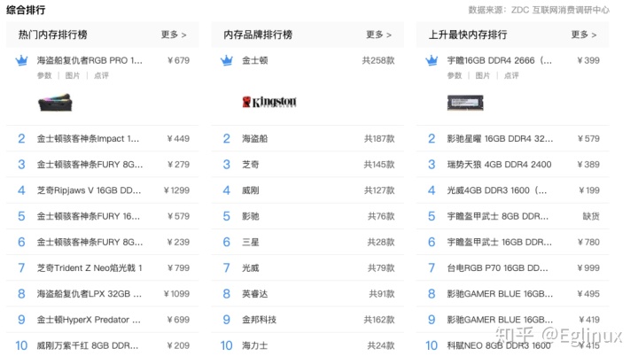
Task: Open 宇瞻16GB DDR4 2666 product link
Action: pos(499,60)
